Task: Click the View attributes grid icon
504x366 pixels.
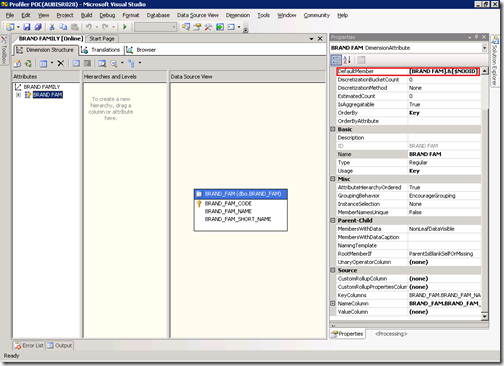Action: 44,63
